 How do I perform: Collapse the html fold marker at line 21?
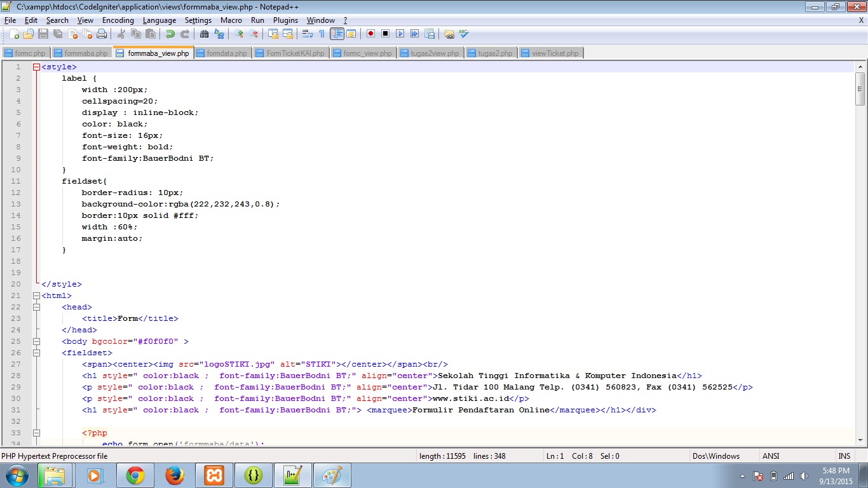(36, 295)
